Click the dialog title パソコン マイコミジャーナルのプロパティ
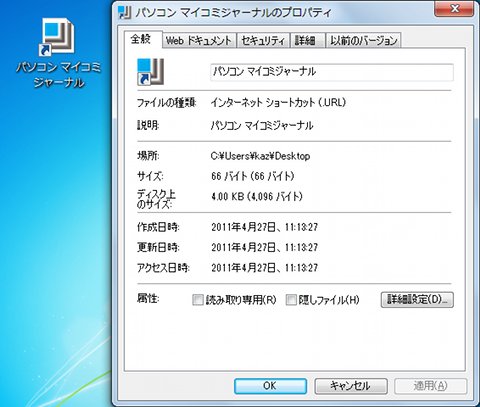This screenshot has width=480, height=407. click(233, 13)
